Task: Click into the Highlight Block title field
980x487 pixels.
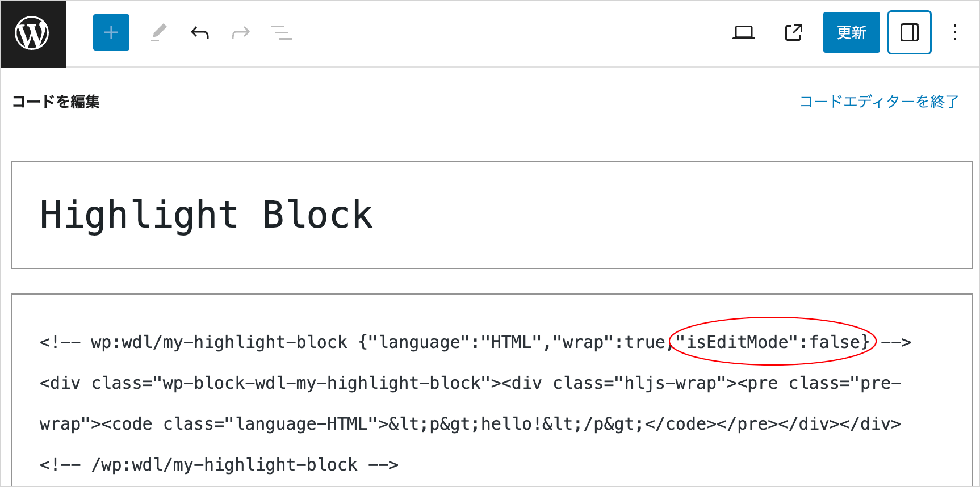Action: coord(206,215)
